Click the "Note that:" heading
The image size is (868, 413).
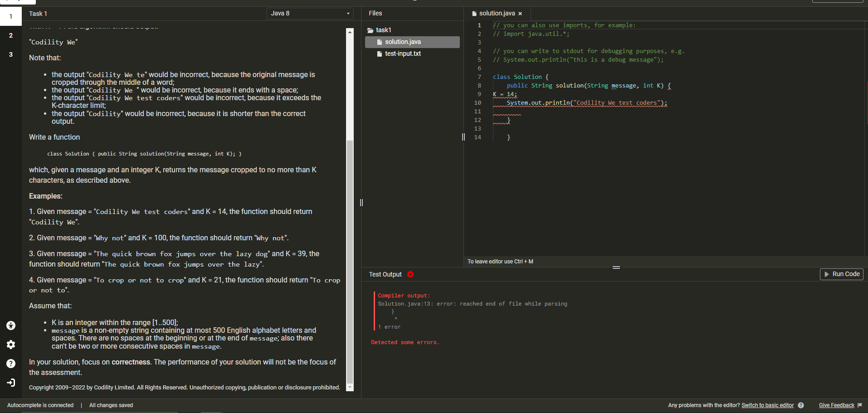click(45, 58)
